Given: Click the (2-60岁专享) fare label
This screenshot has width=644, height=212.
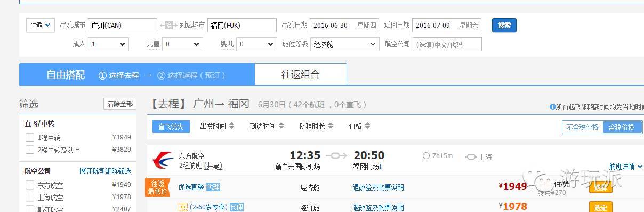Looking at the screenshot, I should point(208,207).
